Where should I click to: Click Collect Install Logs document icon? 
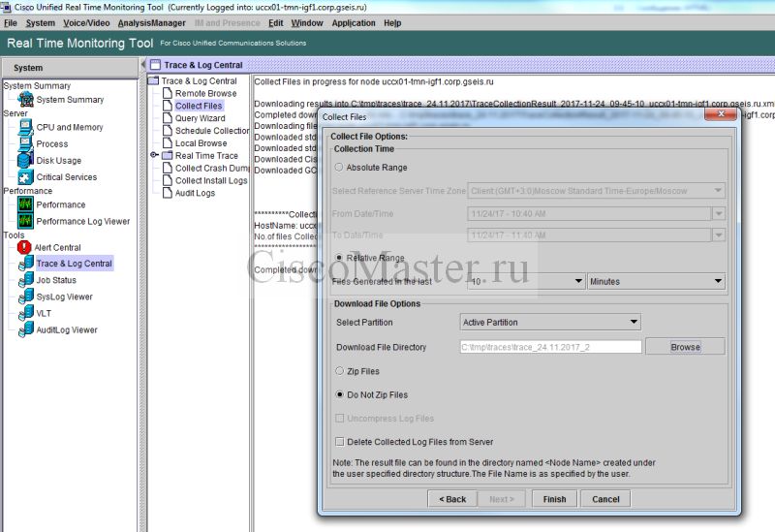click(168, 180)
